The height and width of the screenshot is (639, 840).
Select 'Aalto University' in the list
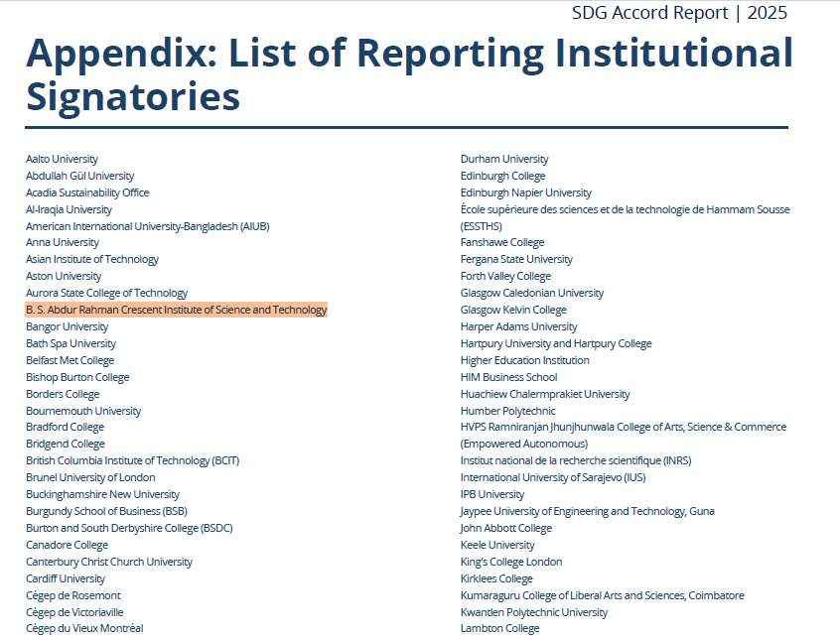pos(62,159)
